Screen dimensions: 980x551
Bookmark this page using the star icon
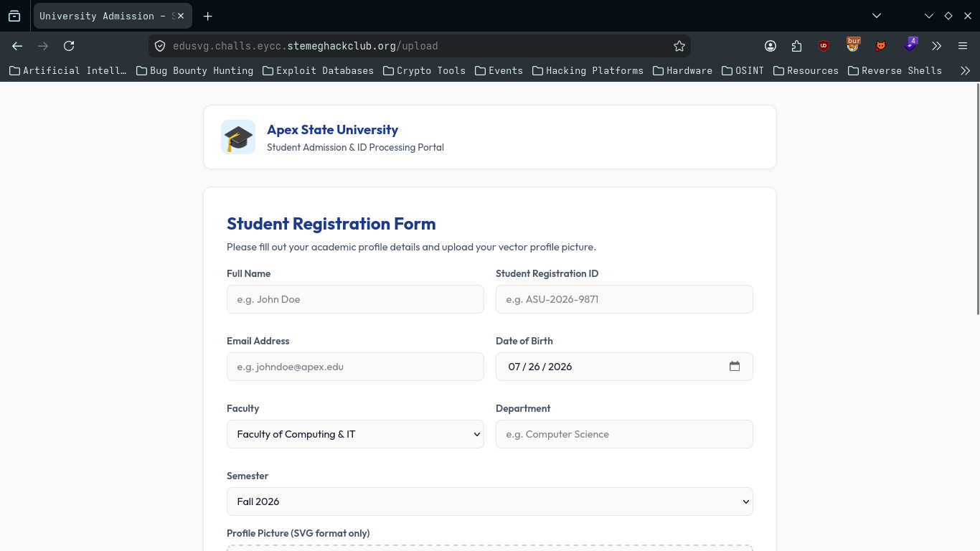coord(679,46)
